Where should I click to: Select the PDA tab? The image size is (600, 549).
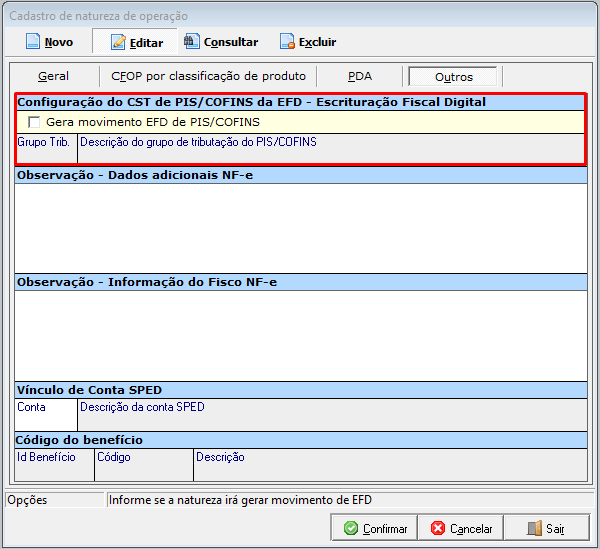click(359, 76)
